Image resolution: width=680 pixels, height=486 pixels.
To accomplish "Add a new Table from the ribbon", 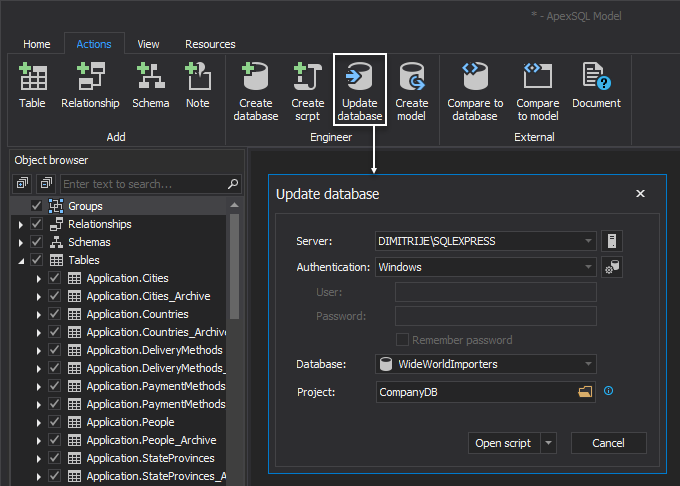I will tap(33, 85).
